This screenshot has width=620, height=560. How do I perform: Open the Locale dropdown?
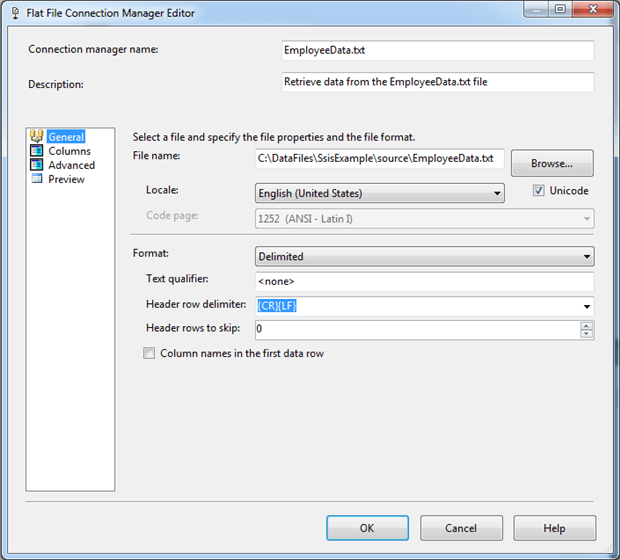coord(496,193)
